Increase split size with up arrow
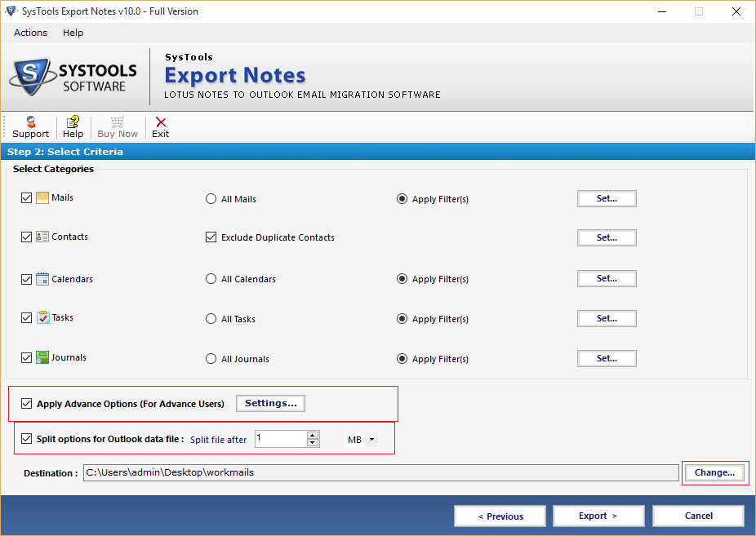 tap(313, 435)
